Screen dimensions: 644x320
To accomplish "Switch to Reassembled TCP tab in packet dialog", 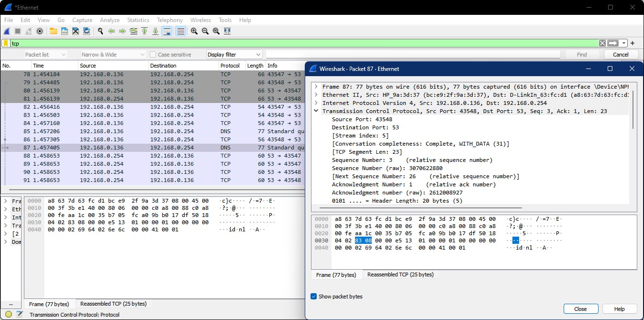I will (x=400, y=274).
